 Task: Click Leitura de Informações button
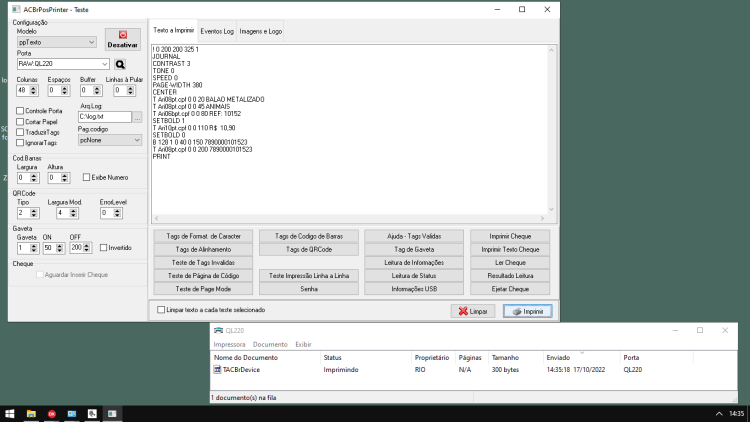click(414, 263)
